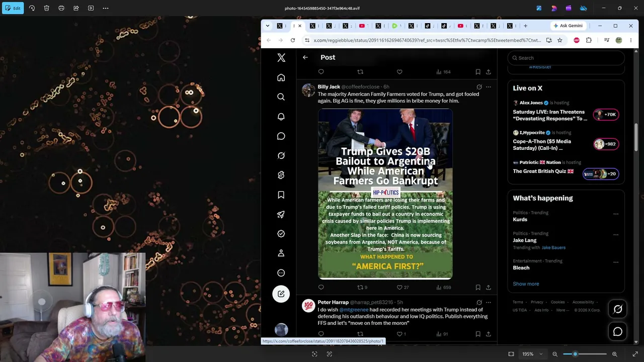Open Photos 'See more' ellipsis menu
This screenshot has width=644, height=362.
tap(106, 8)
